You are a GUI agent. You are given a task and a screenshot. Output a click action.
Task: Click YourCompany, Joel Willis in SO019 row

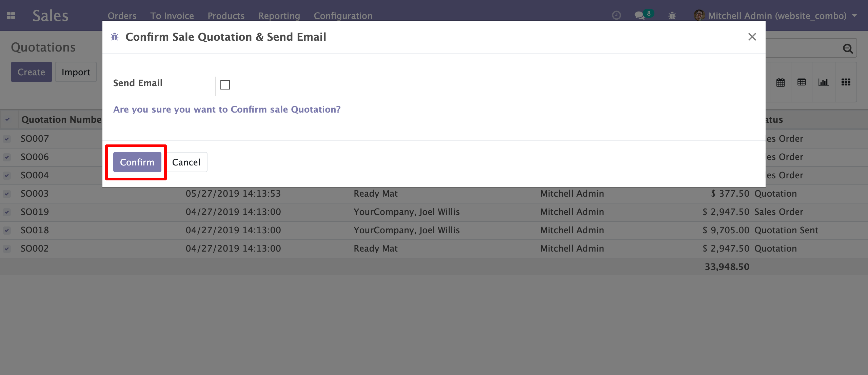coord(407,212)
